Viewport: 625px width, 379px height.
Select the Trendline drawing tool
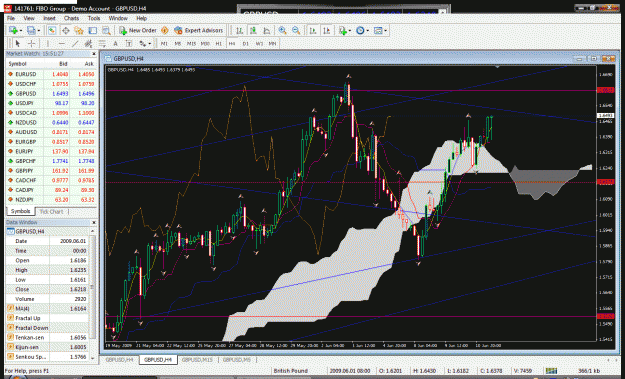[x=75, y=43]
